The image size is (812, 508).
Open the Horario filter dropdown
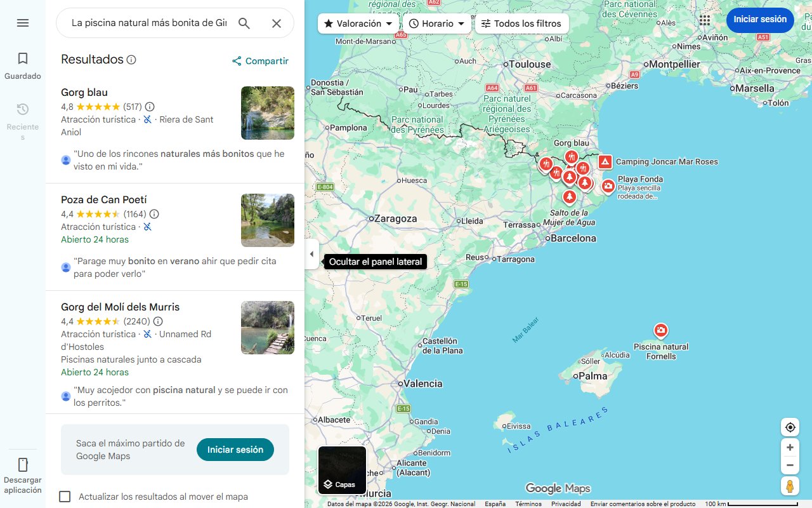(x=436, y=23)
